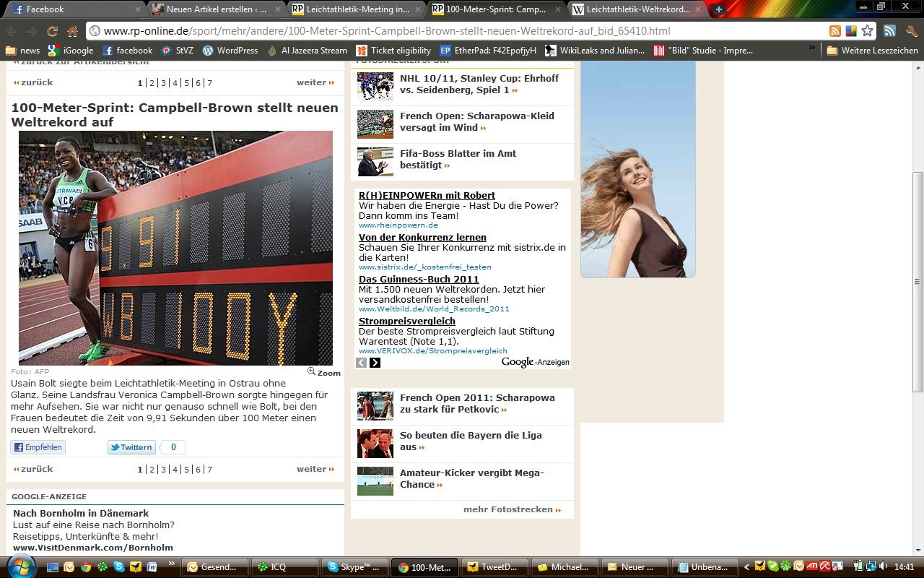Open the Al Jazeera Stream bookmark

click(308, 51)
